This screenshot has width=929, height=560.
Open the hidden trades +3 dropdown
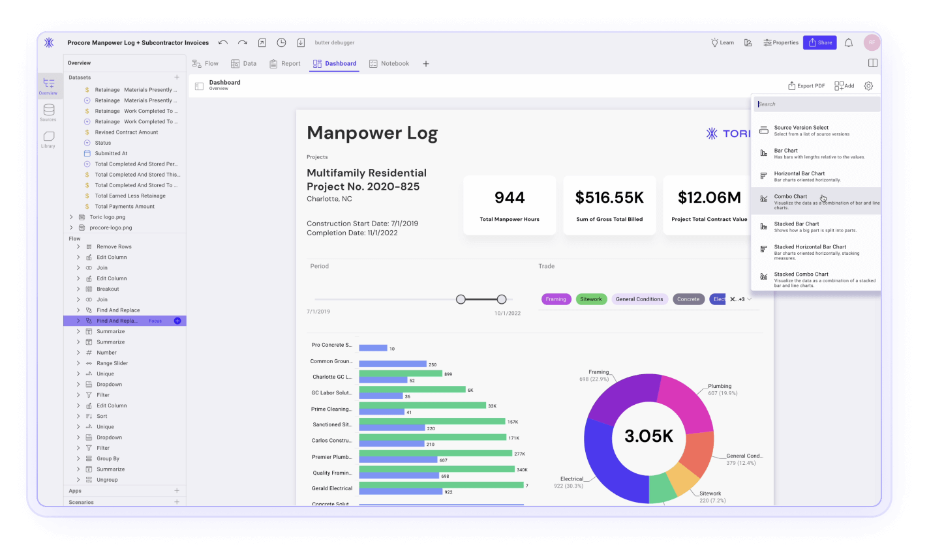(x=739, y=299)
